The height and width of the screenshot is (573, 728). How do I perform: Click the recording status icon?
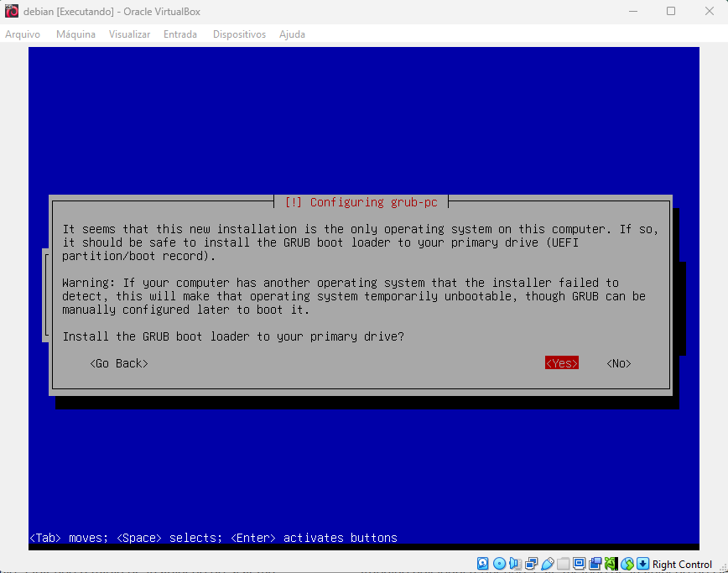595,564
